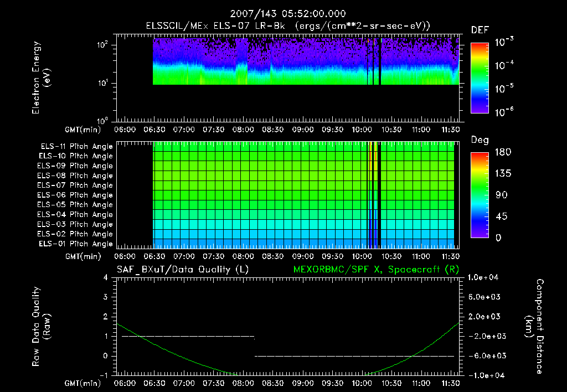567x392 pixels.
Task: Click the Electron Energy (eV) axis label
Action: click(x=41, y=78)
